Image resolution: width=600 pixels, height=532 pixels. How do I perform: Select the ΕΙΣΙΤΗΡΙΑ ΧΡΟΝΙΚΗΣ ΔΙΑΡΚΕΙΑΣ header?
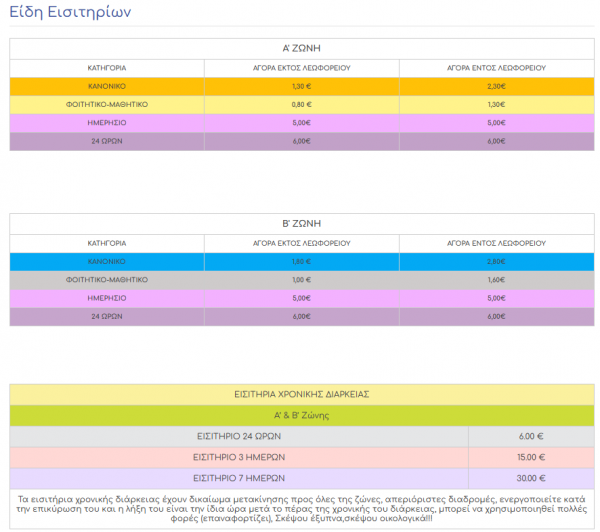pyautogui.click(x=302, y=395)
